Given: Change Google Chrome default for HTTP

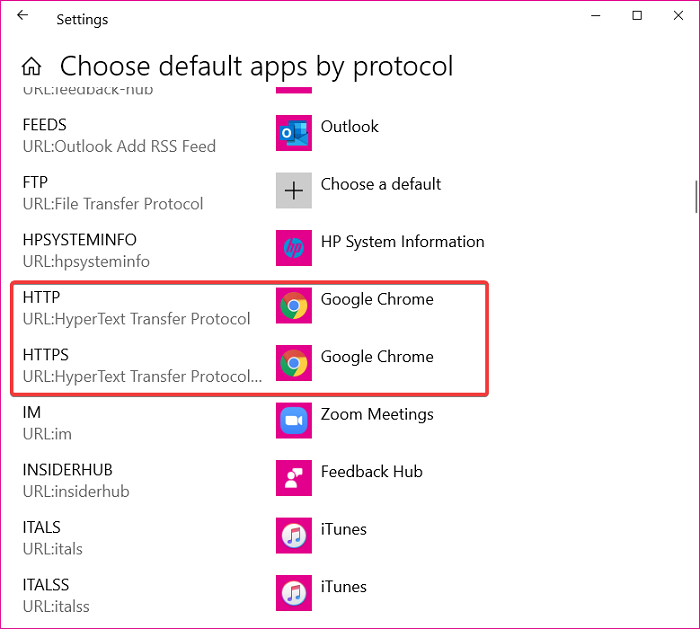Looking at the screenshot, I should (377, 300).
